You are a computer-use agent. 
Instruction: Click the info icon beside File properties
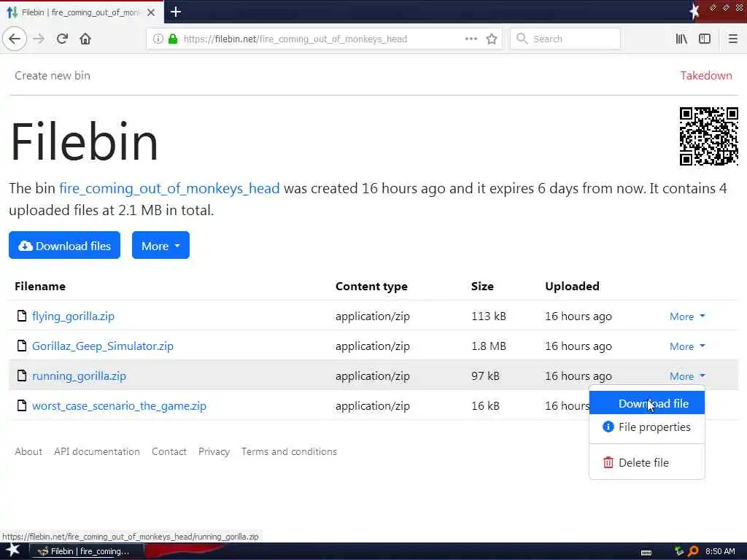(x=608, y=427)
